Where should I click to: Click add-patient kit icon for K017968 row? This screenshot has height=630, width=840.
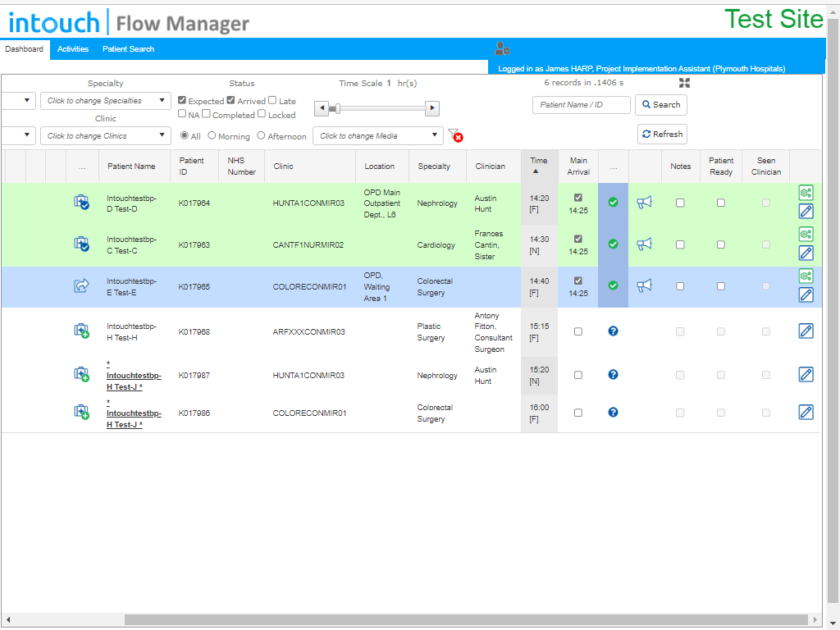click(x=81, y=331)
